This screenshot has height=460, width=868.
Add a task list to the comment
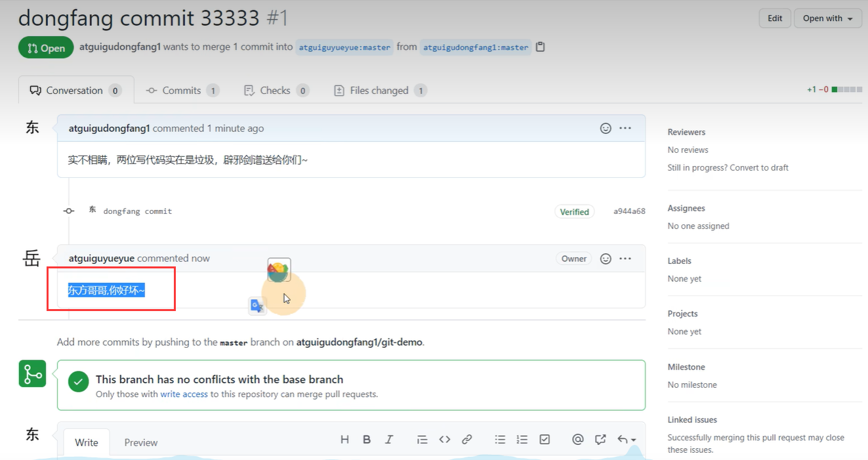pyautogui.click(x=545, y=439)
